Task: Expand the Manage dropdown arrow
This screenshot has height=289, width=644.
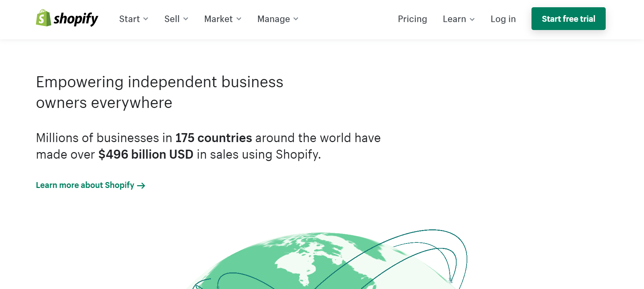Action: tap(296, 19)
